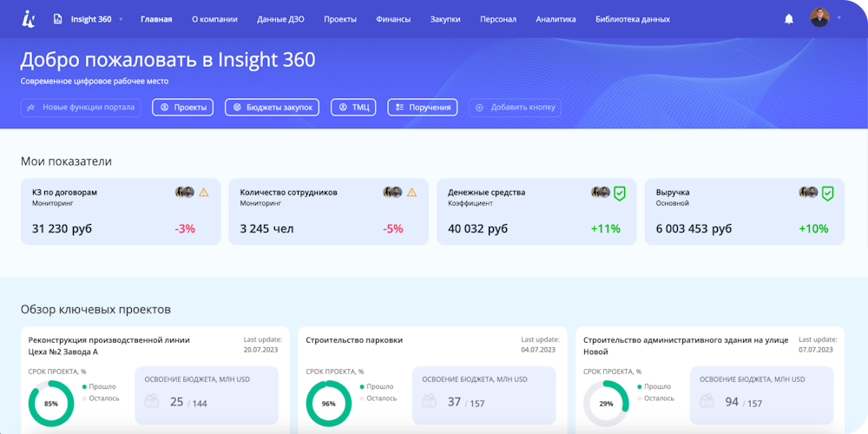Open the О компании menu item
The height and width of the screenshot is (434, 868).
pyautogui.click(x=214, y=19)
